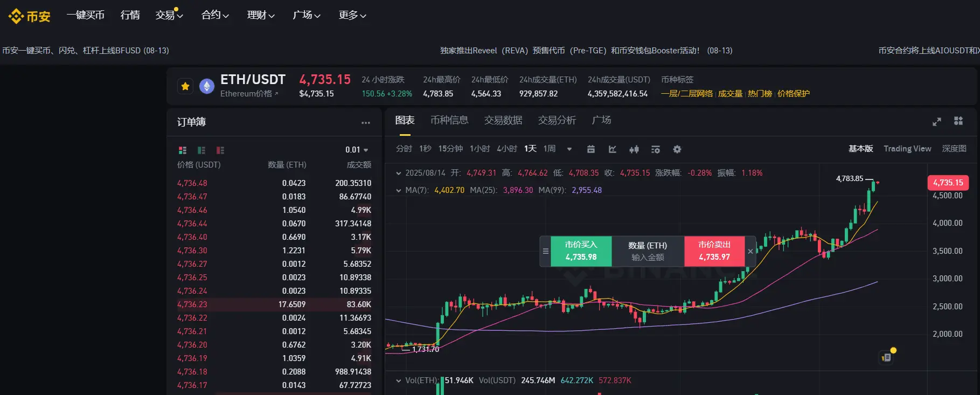
Task: Select the 1小时 interval
Action: [479, 149]
